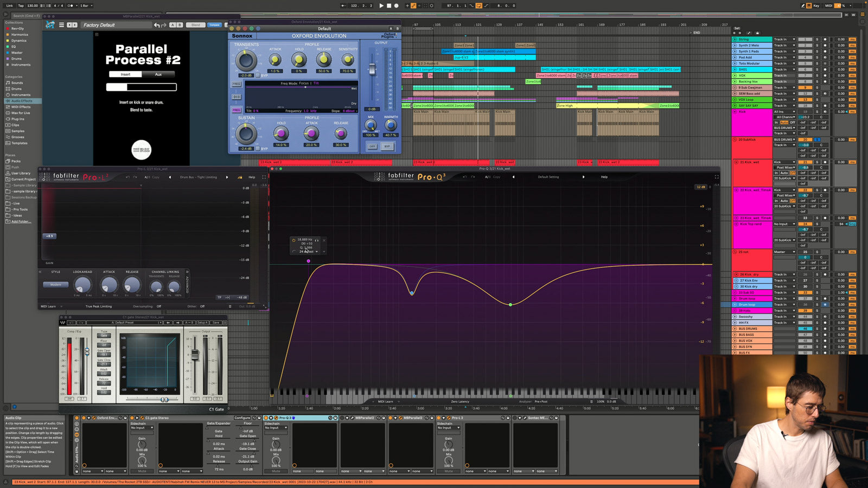Screen dimensions: 868x488
Task: Arm the transport Record button
Action: click(x=396, y=5)
